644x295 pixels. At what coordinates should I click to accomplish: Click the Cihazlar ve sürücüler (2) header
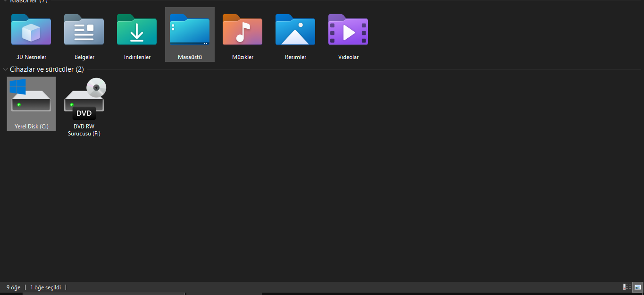click(47, 69)
